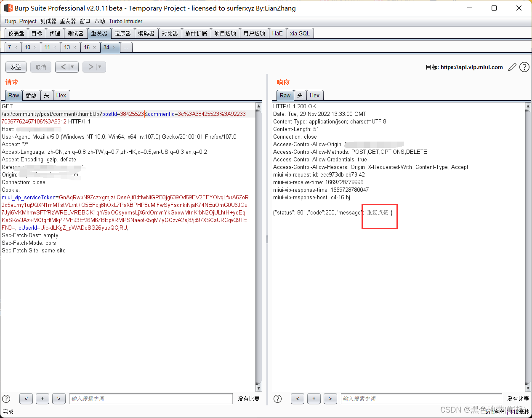Switch to the 仪表盘 tab

pos(16,33)
